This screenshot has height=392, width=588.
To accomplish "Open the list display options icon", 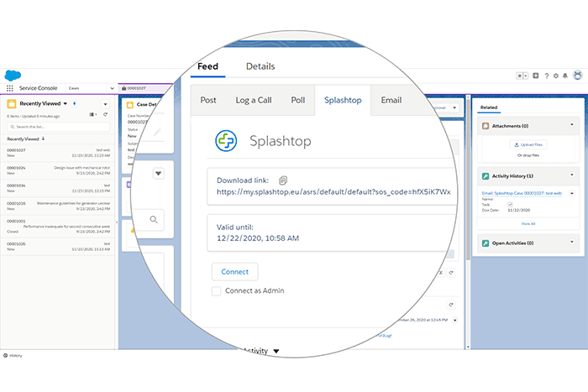I will point(92,115).
